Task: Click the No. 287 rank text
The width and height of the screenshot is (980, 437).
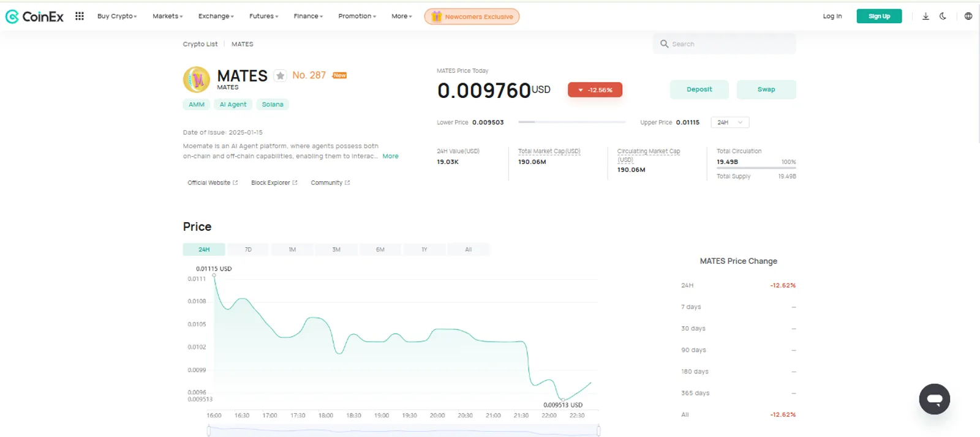Action: [309, 75]
